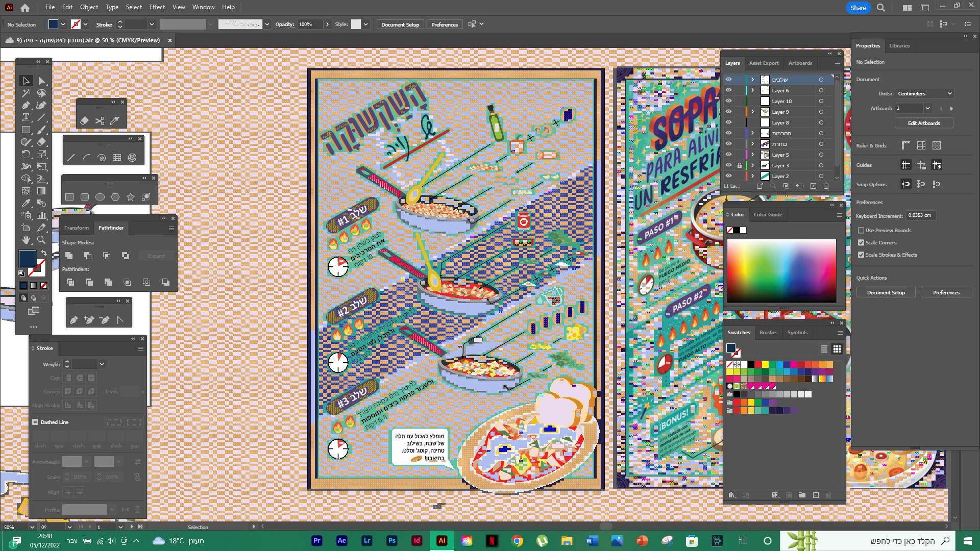The width and height of the screenshot is (980, 551).
Task: Open the Effect menu
Action: point(157,7)
